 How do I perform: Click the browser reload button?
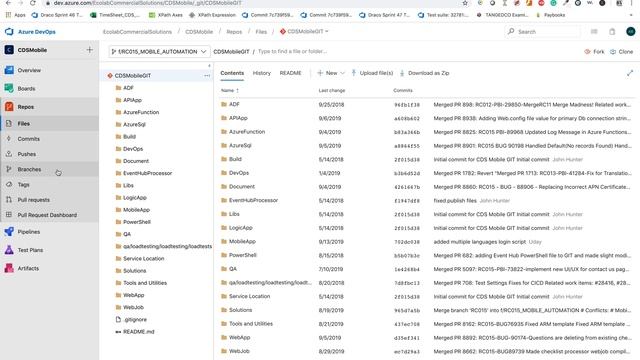33,3
